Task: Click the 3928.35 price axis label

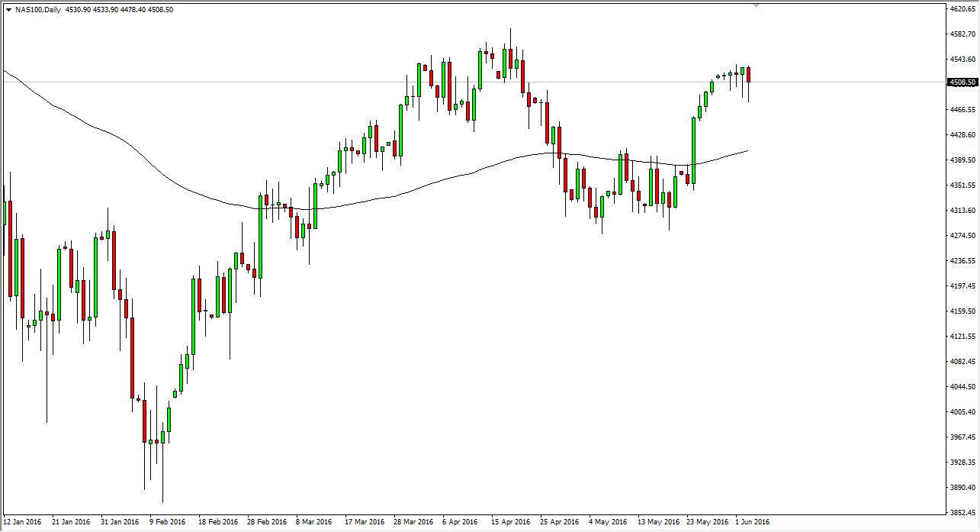Action: click(x=962, y=463)
